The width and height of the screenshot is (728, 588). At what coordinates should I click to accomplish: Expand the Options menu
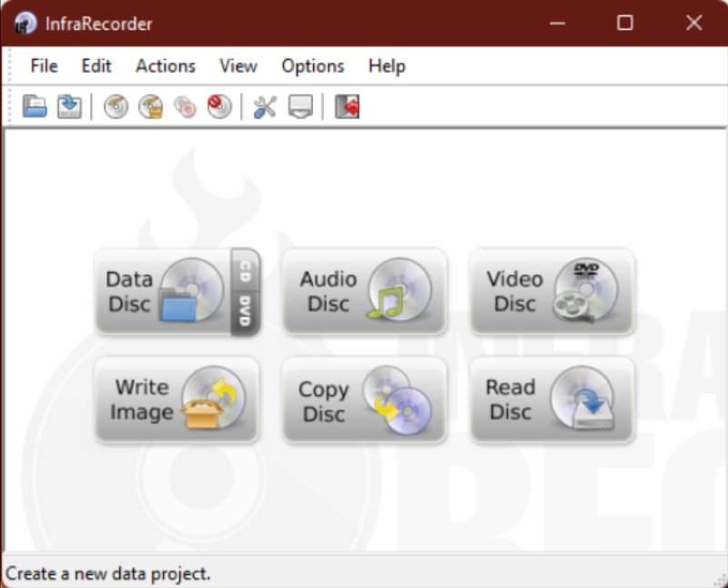click(x=312, y=66)
